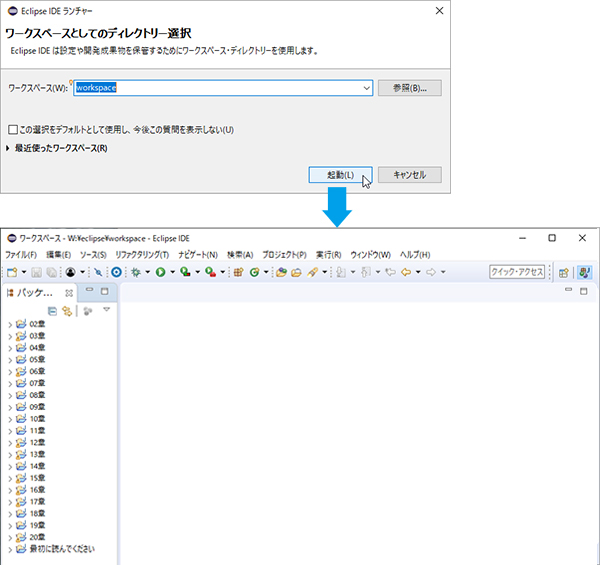Click the skip breakpoints toolbar icon
This screenshot has height=565, width=600.
(x=98, y=272)
